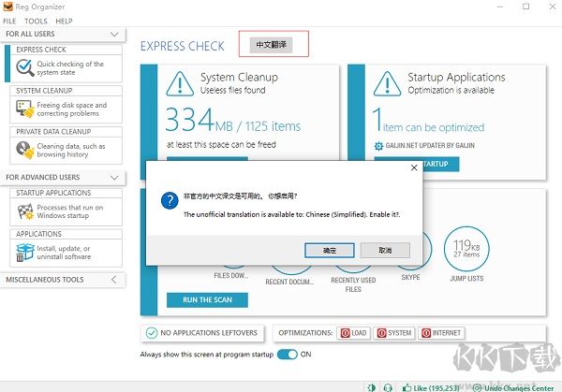562x392 pixels.
Task: Click the SKYPE label
Action: click(x=410, y=278)
